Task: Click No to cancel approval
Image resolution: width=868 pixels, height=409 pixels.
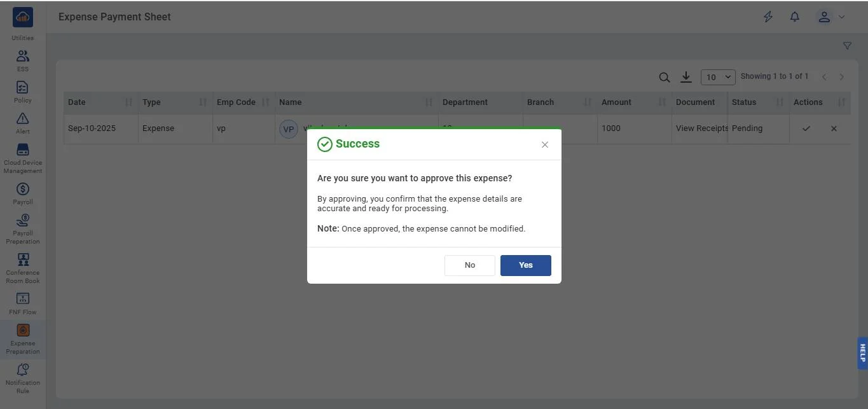Action: (469, 265)
